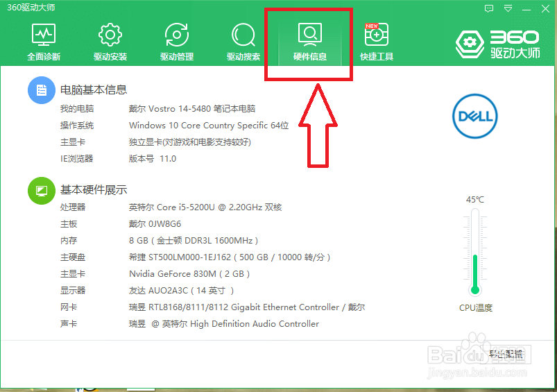
Task: Switch to 驱动管理 driver management tab
Action: point(177,42)
